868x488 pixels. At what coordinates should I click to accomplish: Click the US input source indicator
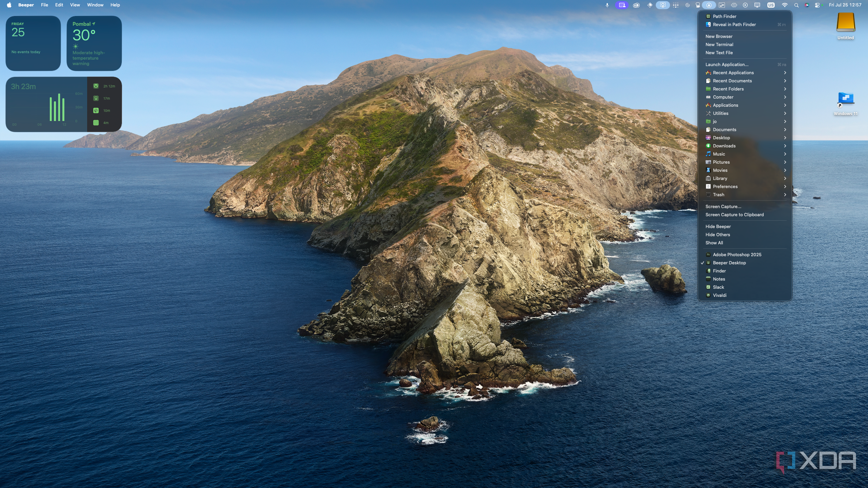tap(771, 5)
